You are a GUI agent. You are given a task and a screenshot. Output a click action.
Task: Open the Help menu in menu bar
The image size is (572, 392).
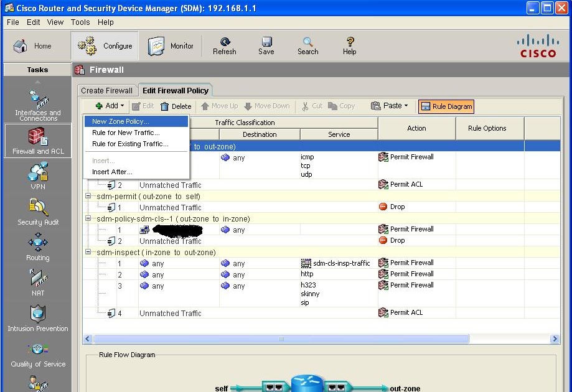click(x=105, y=22)
